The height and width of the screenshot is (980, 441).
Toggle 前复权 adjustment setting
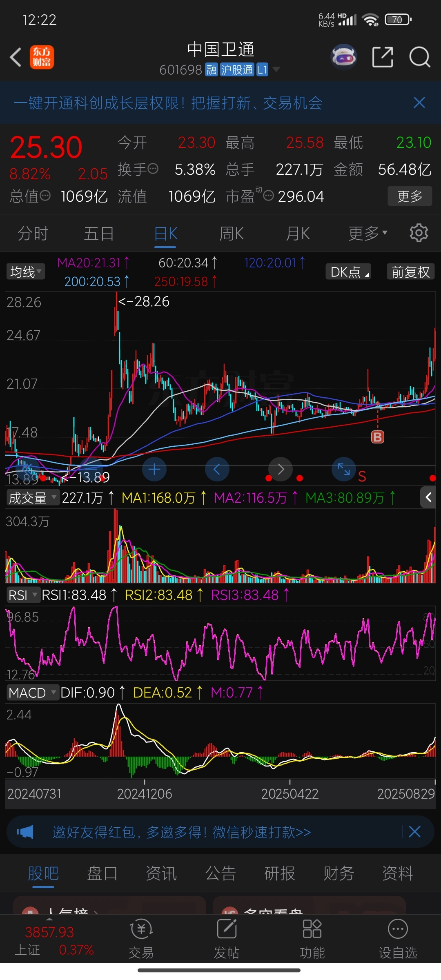[410, 272]
